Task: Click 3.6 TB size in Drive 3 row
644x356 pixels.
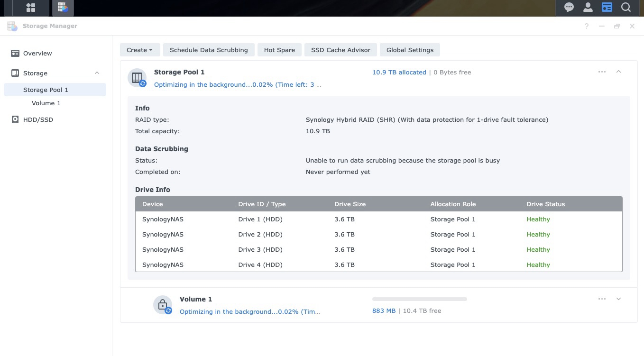Action: coord(344,250)
